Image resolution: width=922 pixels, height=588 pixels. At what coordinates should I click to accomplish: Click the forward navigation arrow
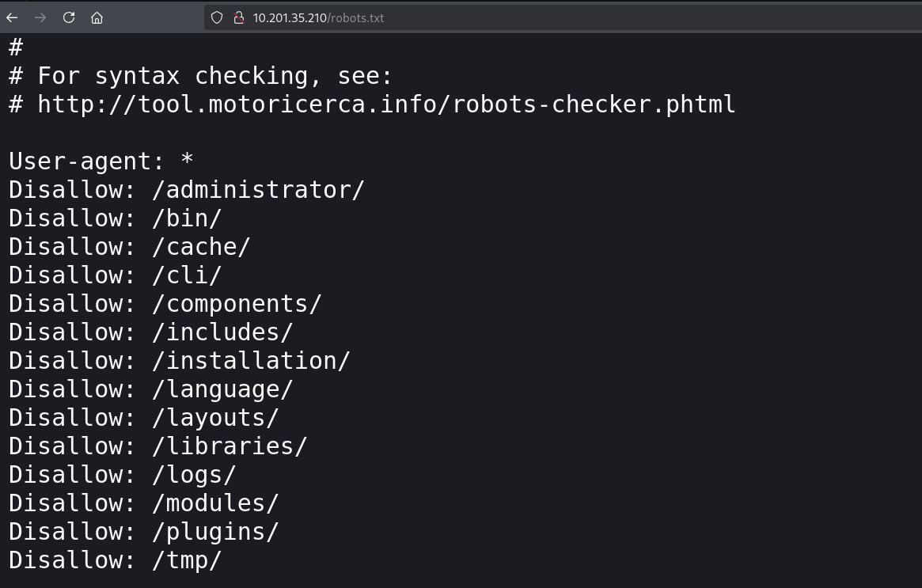tap(40, 17)
